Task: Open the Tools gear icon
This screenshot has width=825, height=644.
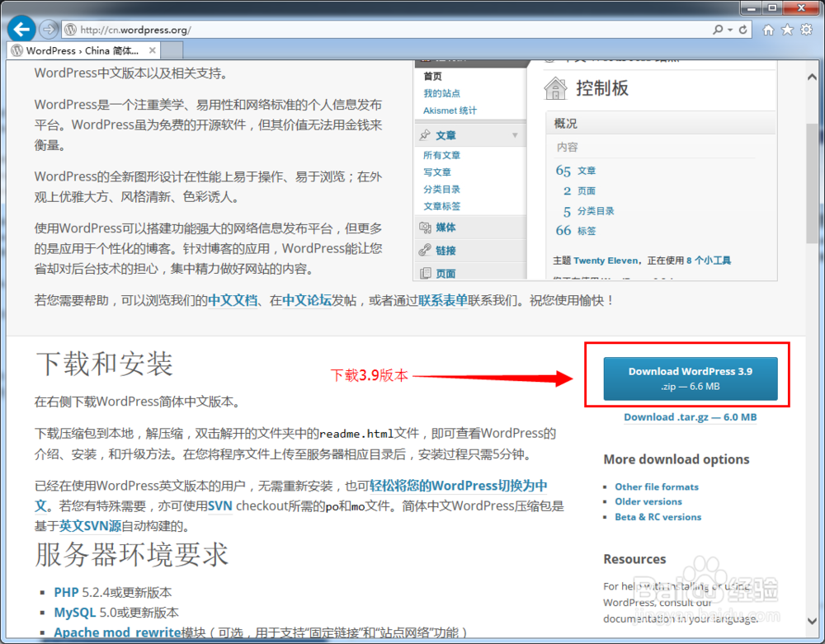Action: tap(806, 30)
